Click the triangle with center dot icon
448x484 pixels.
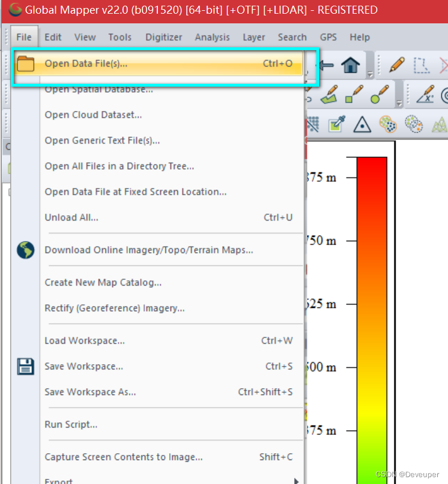363,124
